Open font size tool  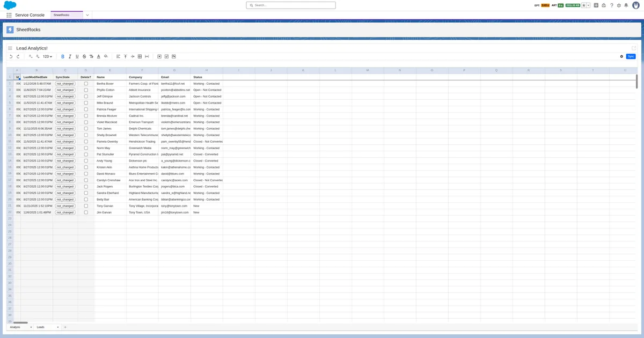click(x=91, y=56)
